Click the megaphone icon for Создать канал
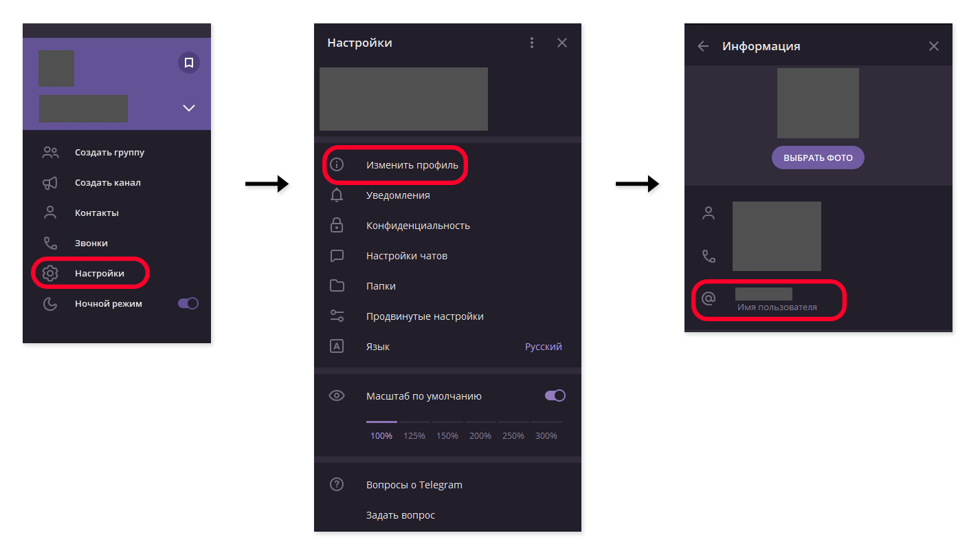The image size is (980, 553). point(50,183)
